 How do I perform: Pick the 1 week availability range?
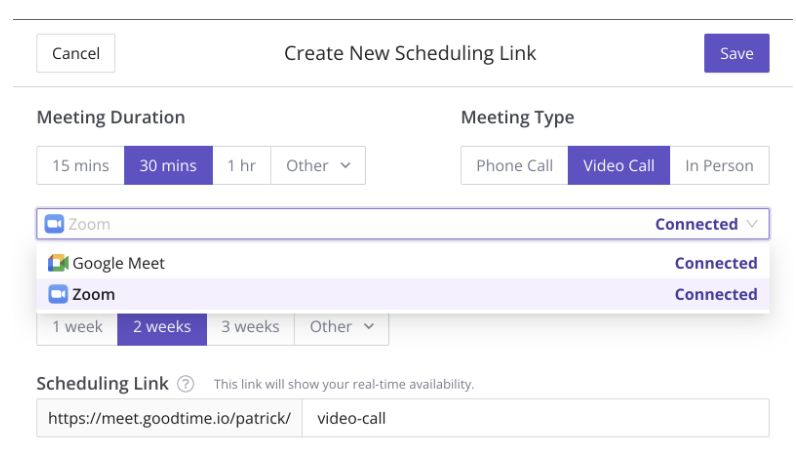(x=77, y=327)
